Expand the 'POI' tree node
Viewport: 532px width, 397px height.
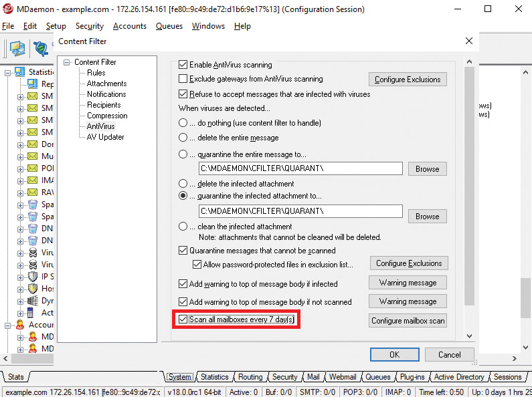click(20, 169)
